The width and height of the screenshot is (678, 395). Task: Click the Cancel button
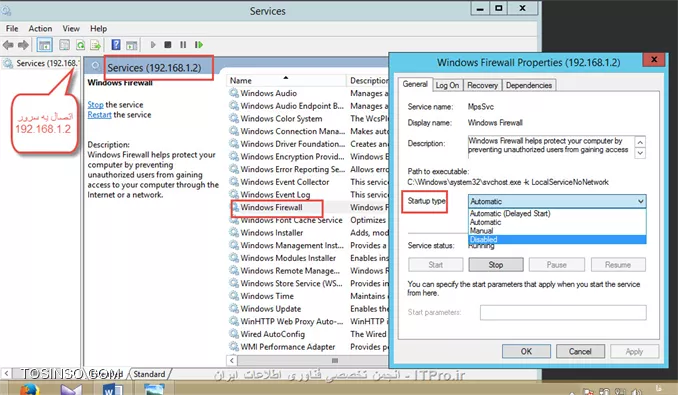pyautogui.click(x=580, y=351)
